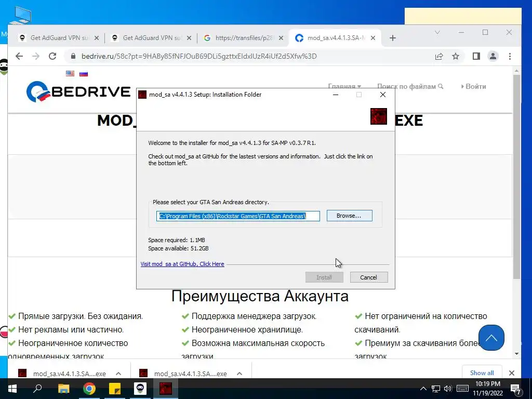Open the notification center icon
This screenshot has height=399, width=532.
coord(516,389)
